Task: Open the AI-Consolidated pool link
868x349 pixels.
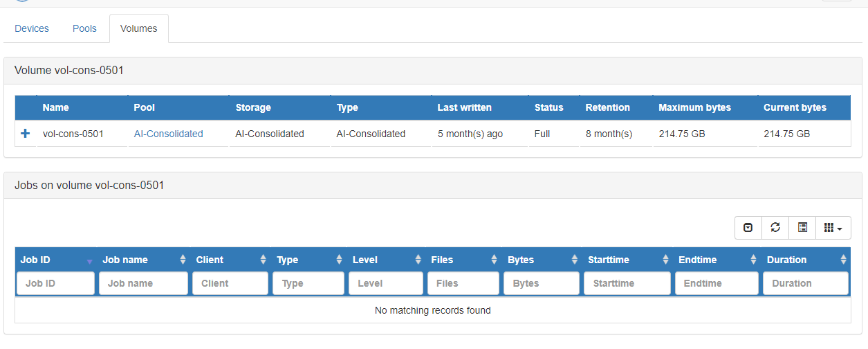Action: (x=168, y=134)
